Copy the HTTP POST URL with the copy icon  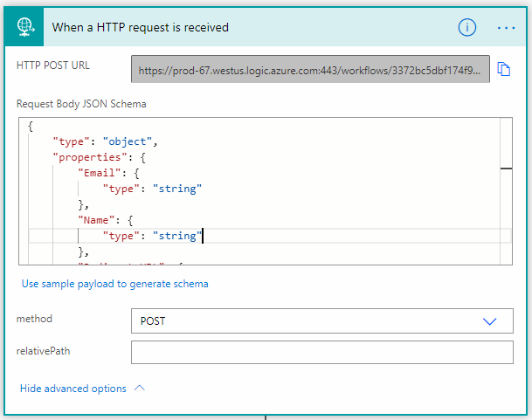[x=504, y=69]
